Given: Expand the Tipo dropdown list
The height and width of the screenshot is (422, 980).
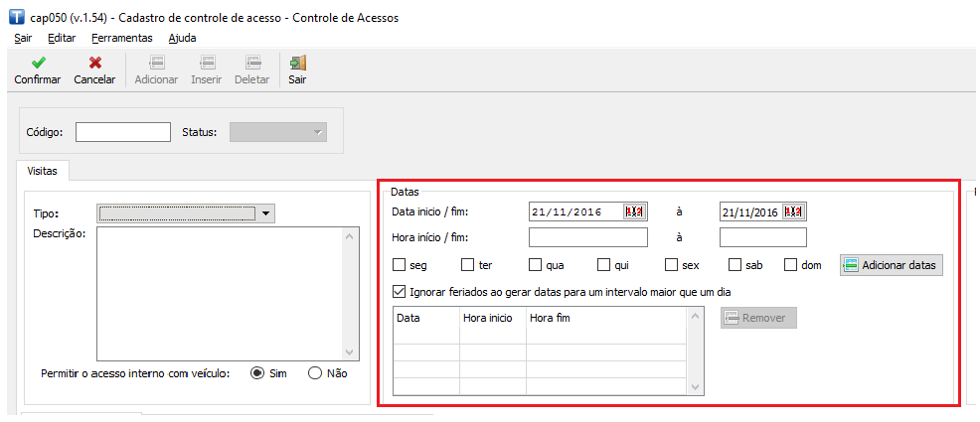Looking at the screenshot, I should coord(265,212).
